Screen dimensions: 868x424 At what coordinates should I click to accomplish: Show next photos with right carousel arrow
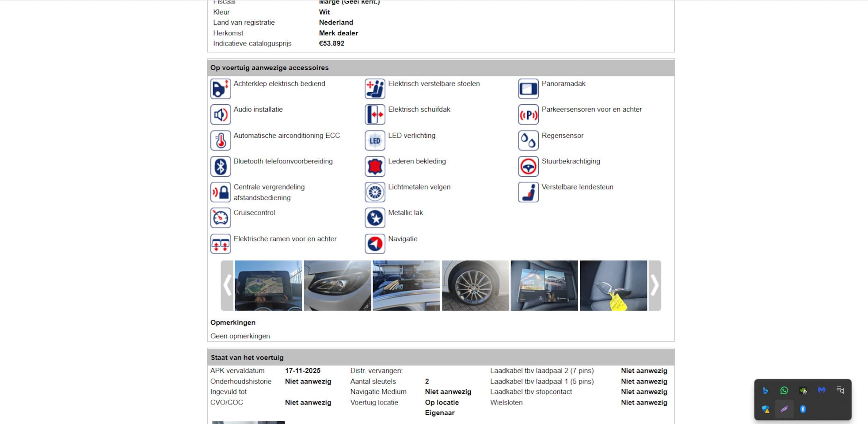655,286
